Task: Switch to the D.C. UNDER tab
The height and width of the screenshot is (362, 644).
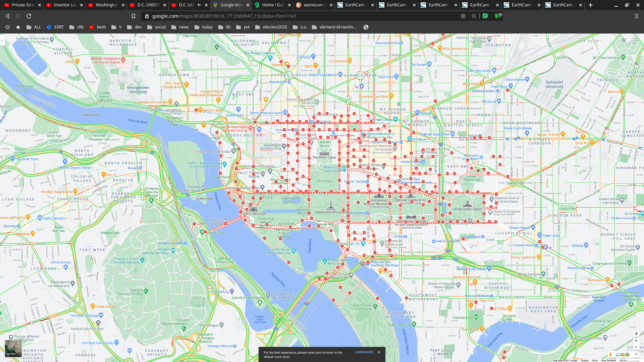Action: click(147, 5)
